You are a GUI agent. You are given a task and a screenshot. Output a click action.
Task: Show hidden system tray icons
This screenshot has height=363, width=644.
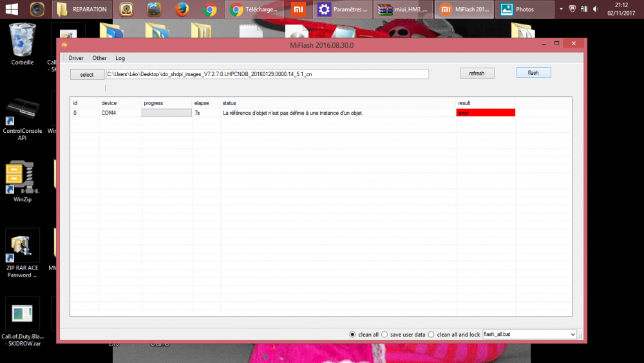click(561, 8)
